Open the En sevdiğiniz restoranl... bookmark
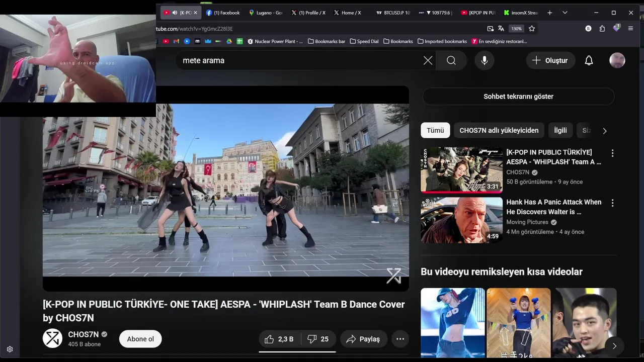This screenshot has width=644, height=362. 499,41
